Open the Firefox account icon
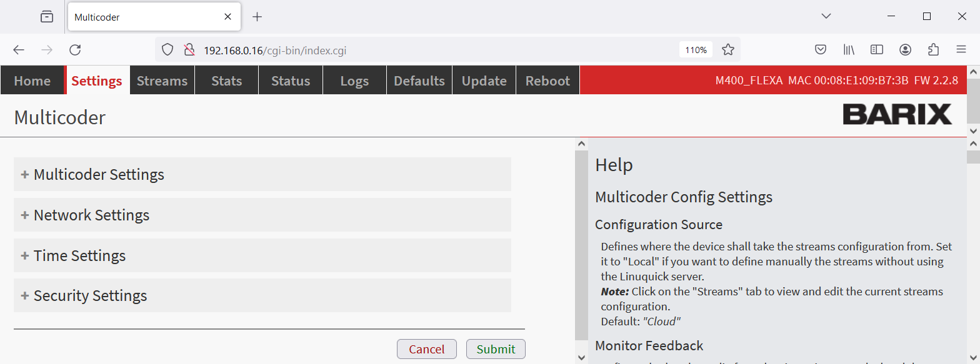 (x=905, y=50)
